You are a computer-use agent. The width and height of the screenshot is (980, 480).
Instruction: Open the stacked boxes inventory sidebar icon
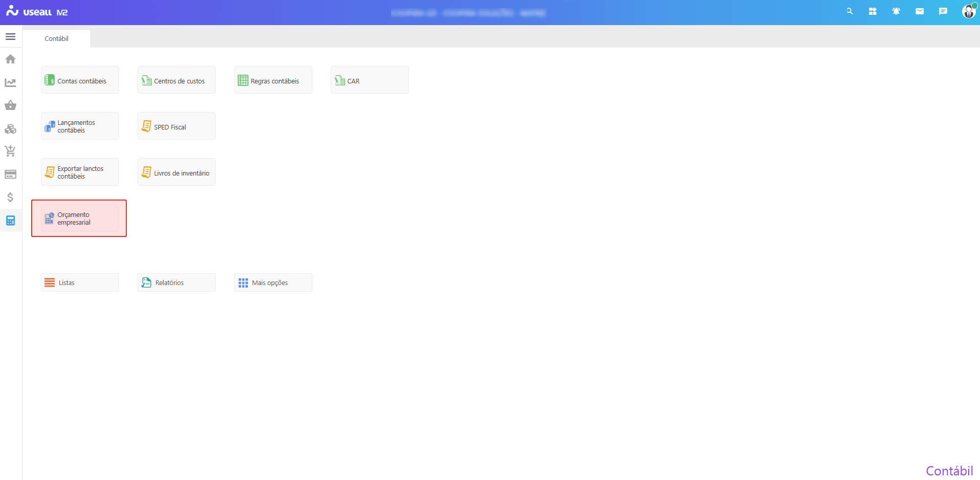coord(10,128)
